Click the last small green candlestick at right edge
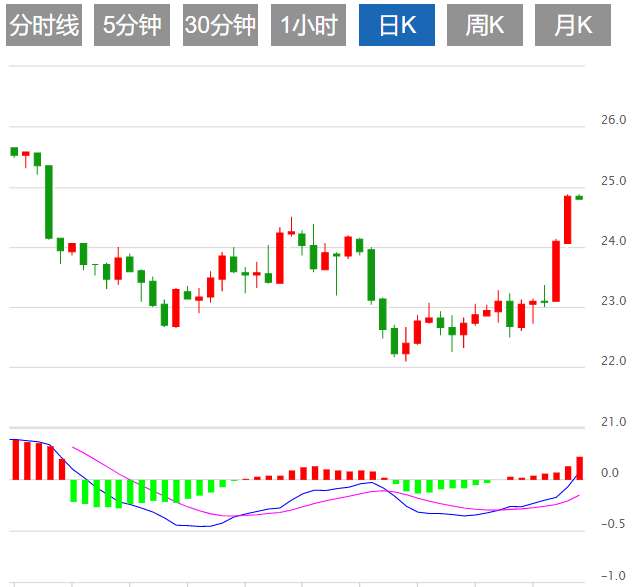Viewport: 638px width, 587px height. tap(579, 197)
